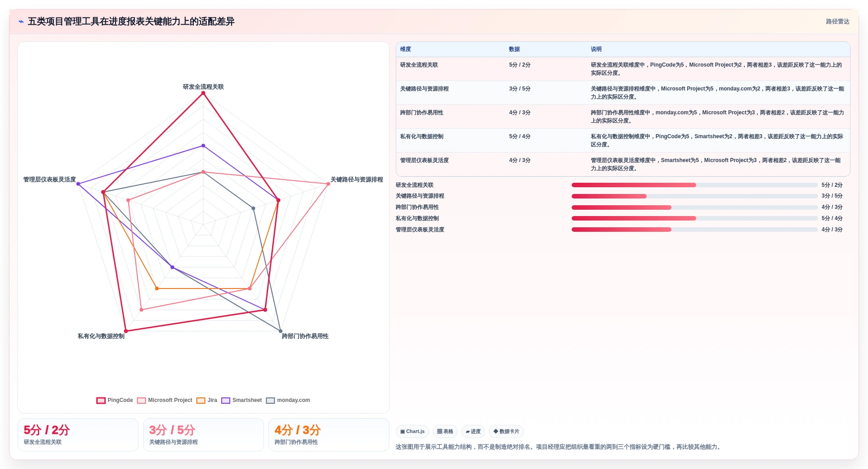Viewport: 868px width, 469px height.
Task: Click the 路径雷达 label in header
Action: click(x=837, y=22)
